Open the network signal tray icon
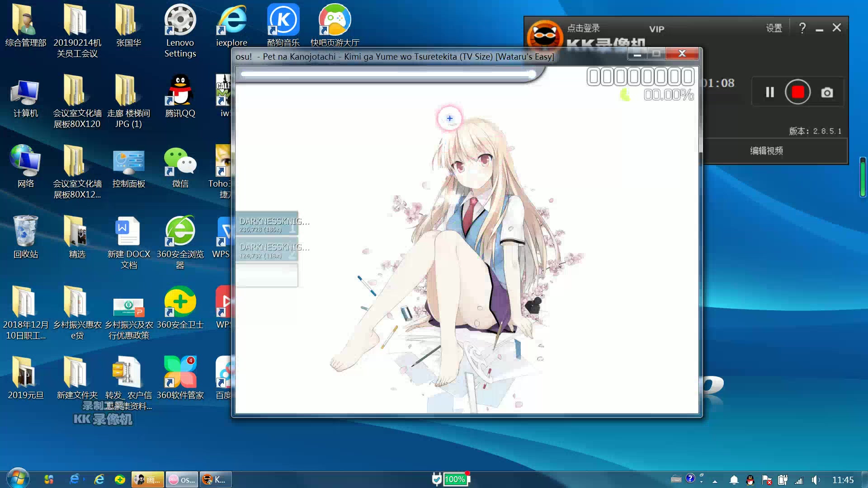 (799, 480)
